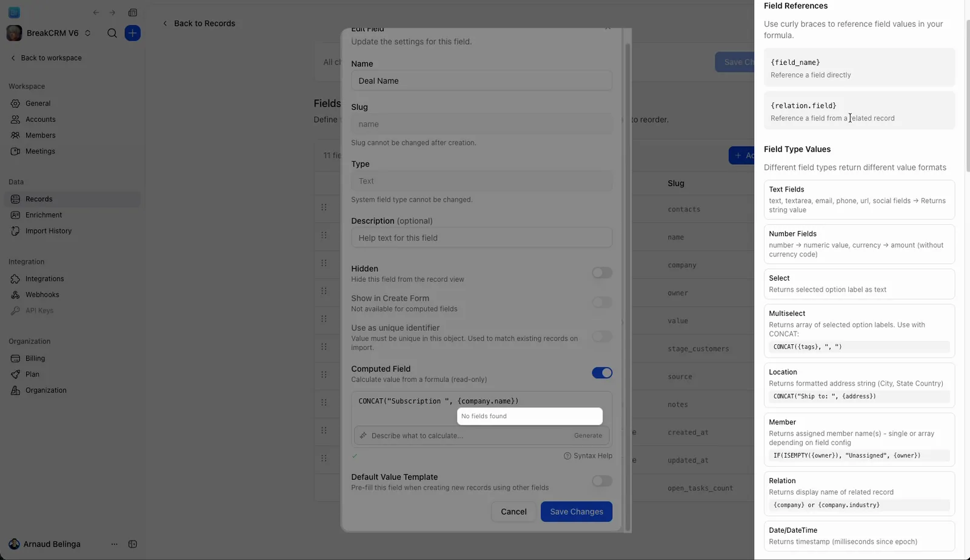
Task: Open the General settings icon
Action: (15, 104)
